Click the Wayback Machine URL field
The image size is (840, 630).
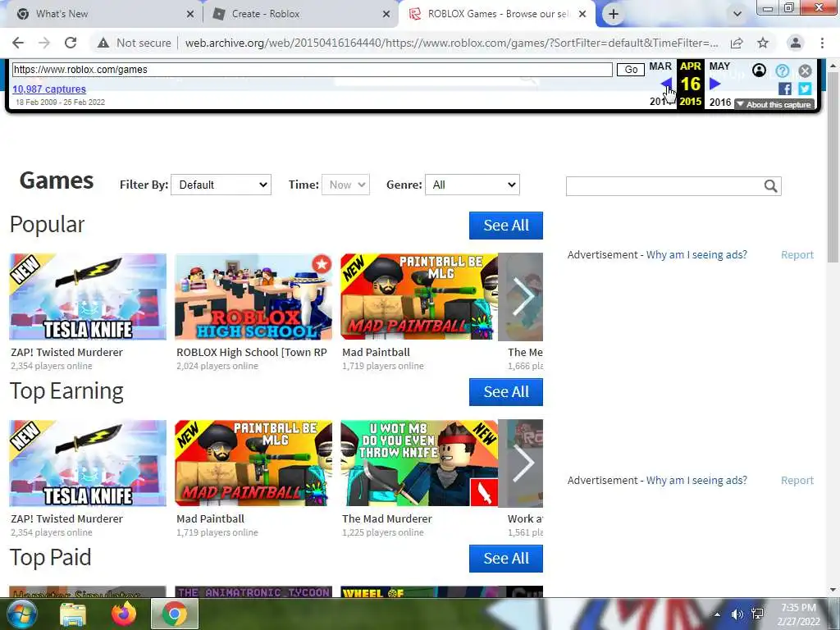tap(313, 70)
